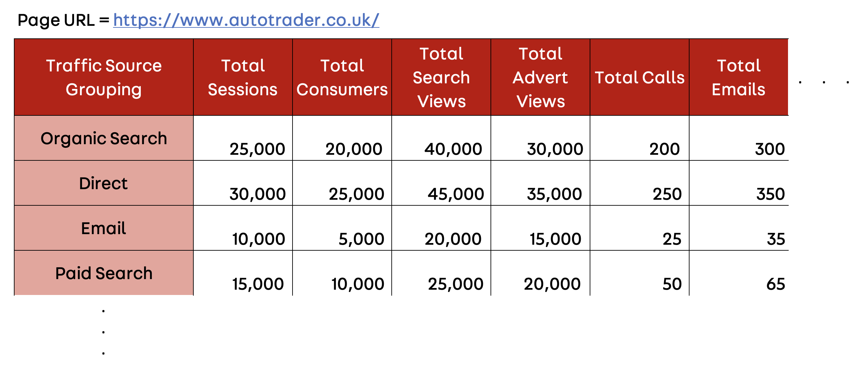This screenshot has height=375, width=868.
Task: Select Email total consumers cell 5,000
Action: coord(361,239)
